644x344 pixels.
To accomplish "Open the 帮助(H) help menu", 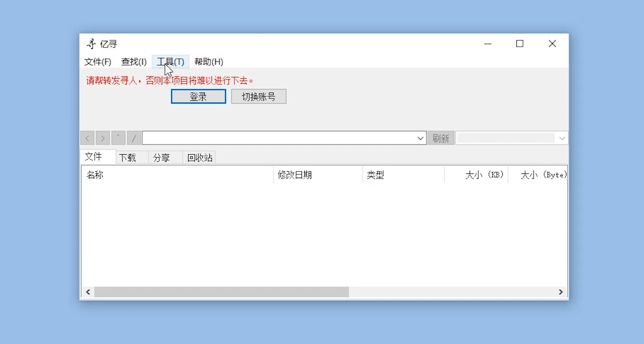I will pyautogui.click(x=209, y=62).
